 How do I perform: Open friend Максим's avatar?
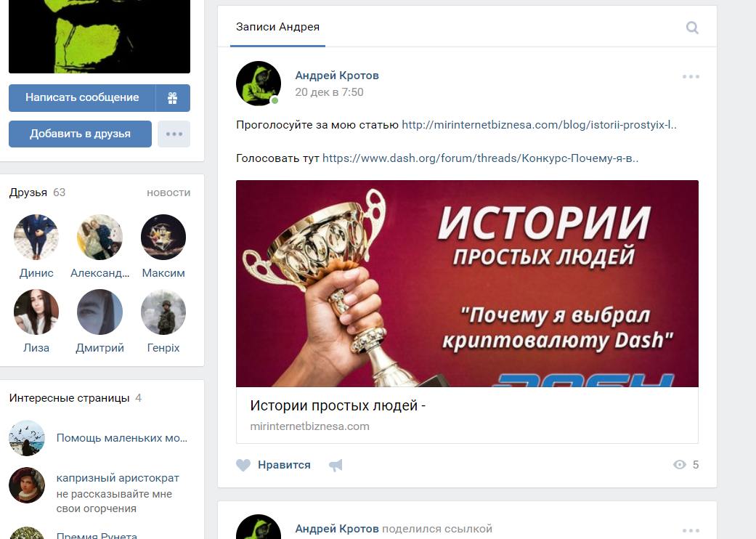click(x=163, y=238)
